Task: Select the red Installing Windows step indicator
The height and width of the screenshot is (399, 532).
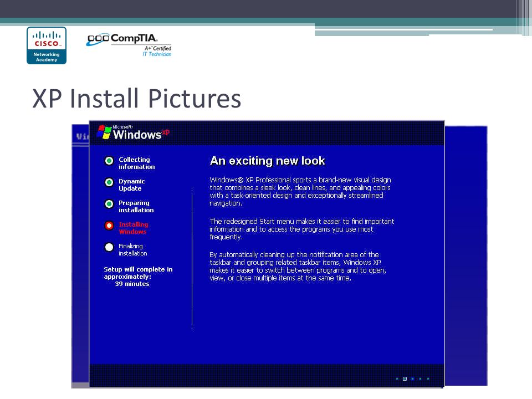Action: point(109,226)
